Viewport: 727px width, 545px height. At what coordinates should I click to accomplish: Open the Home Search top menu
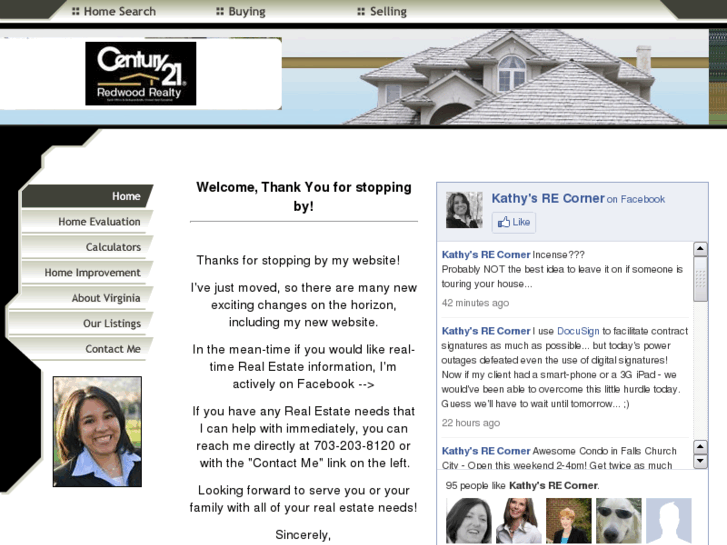click(x=114, y=11)
